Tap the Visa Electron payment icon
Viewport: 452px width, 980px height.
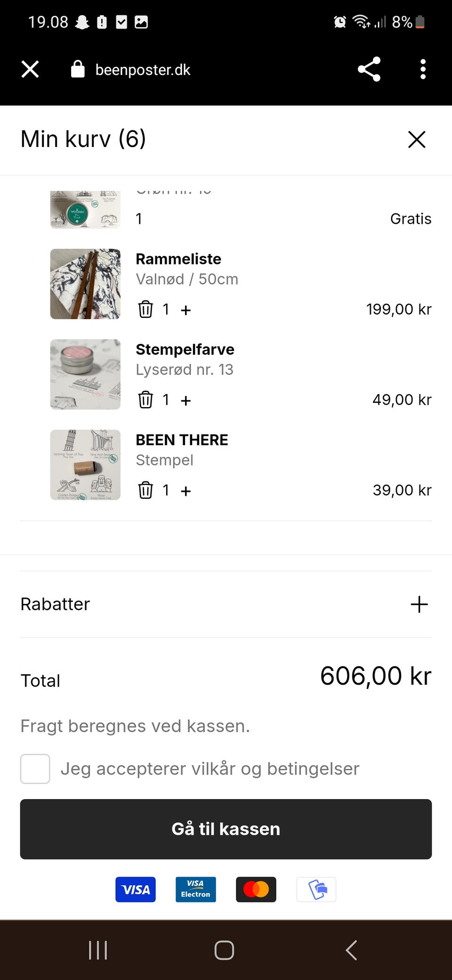point(196,890)
